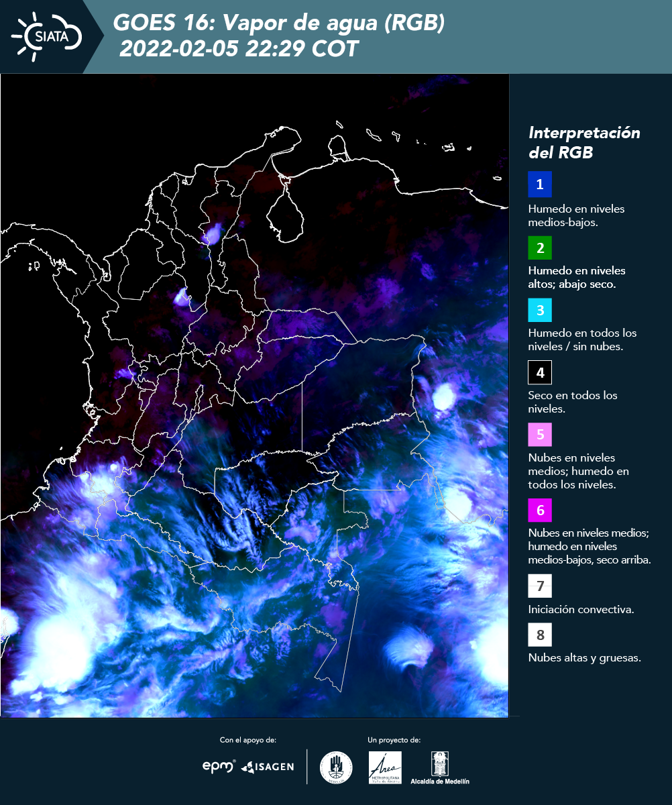
Task: Click the Área Metropolitana logo
Action: pyautogui.click(x=386, y=767)
